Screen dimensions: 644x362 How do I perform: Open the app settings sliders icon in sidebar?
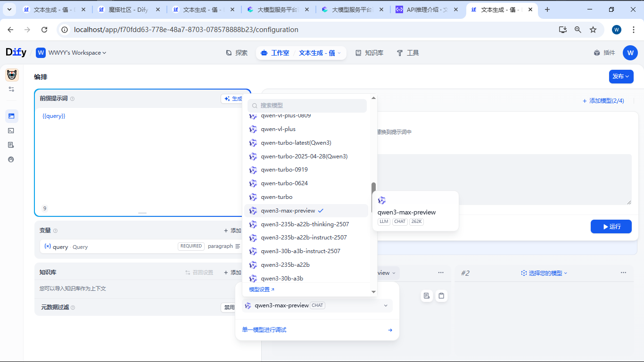11,89
